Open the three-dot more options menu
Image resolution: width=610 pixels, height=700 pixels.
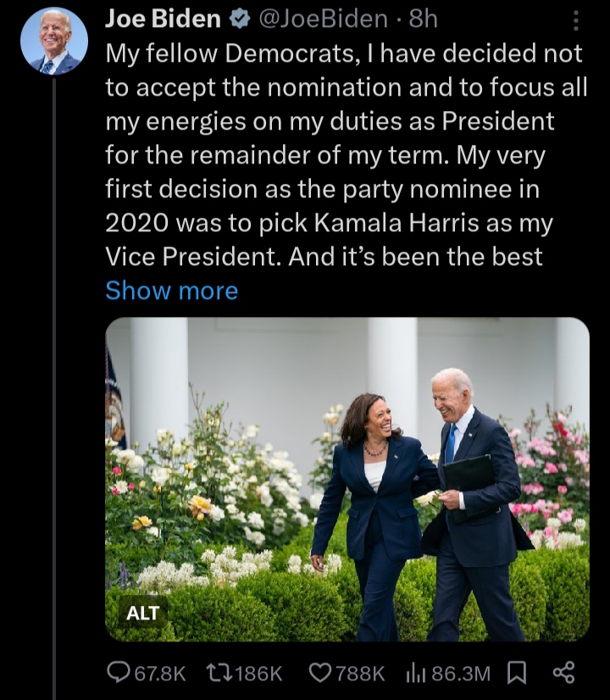pos(576,20)
